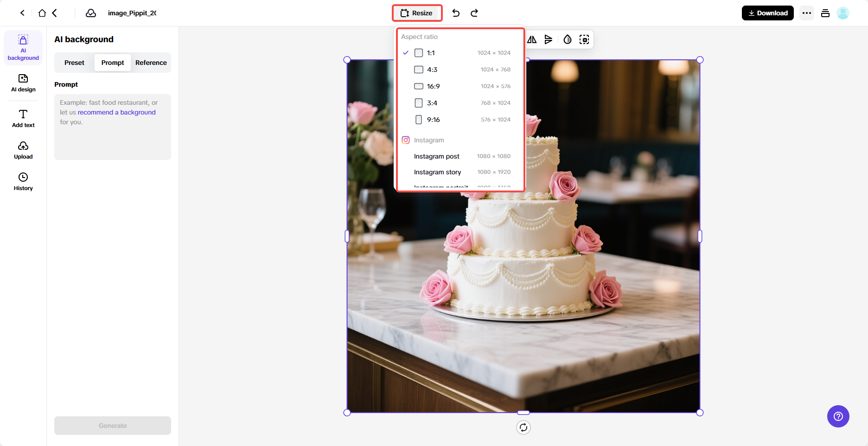Open the Resize dropdown
The width and height of the screenshot is (868, 446).
pyautogui.click(x=416, y=13)
